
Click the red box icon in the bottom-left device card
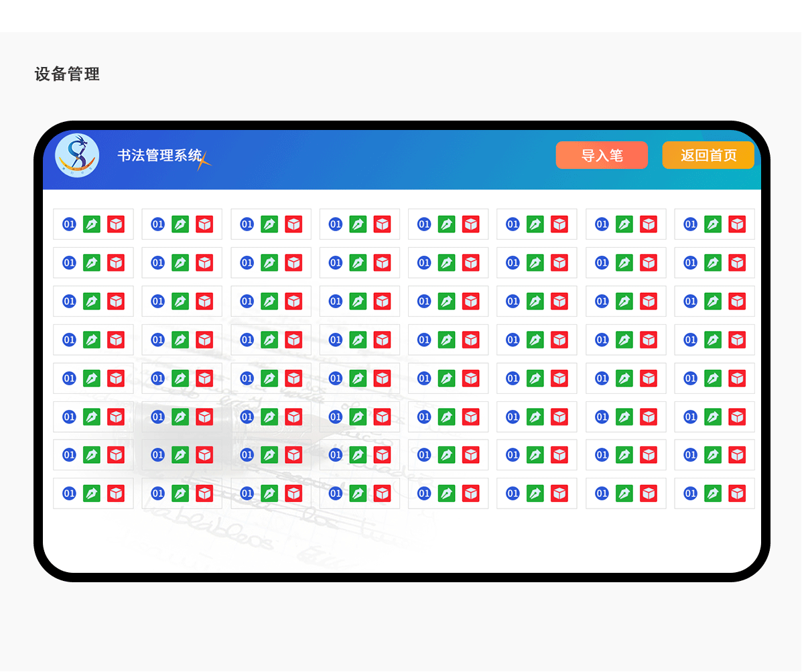(116, 494)
